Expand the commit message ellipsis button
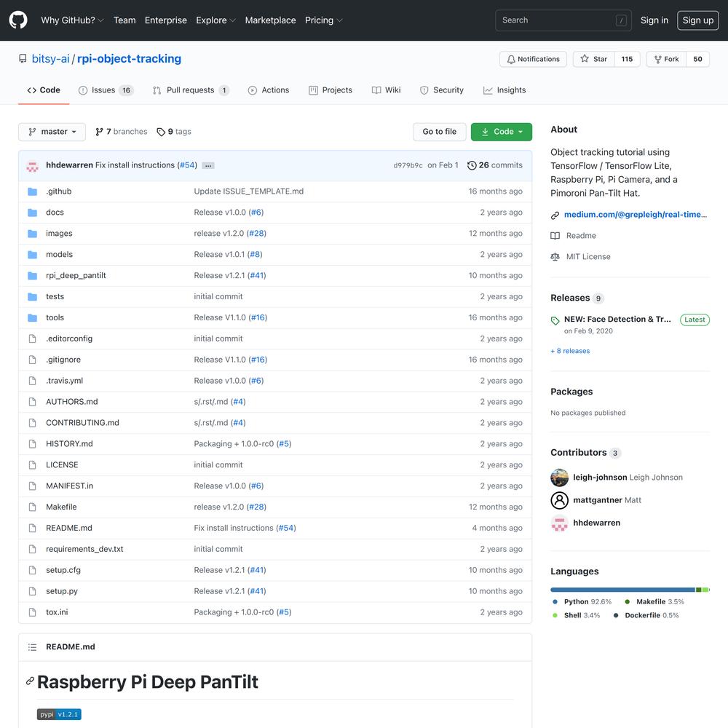Image resolution: width=728 pixels, height=728 pixels. pyautogui.click(x=208, y=166)
